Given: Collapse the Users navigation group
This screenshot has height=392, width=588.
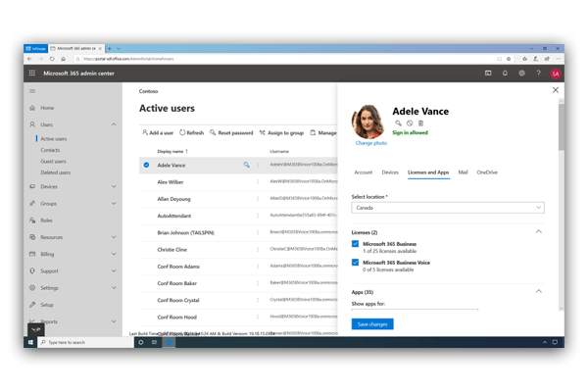Looking at the screenshot, I should point(114,124).
